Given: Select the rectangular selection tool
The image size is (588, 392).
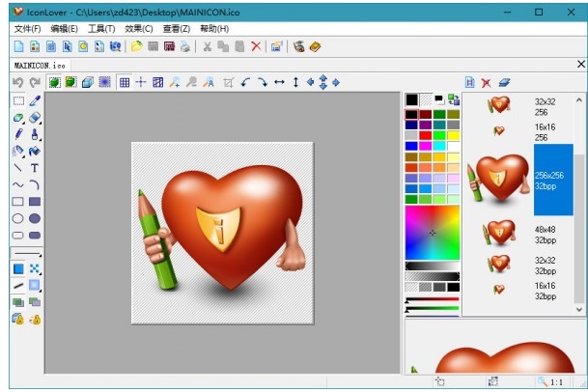Looking at the screenshot, I should 18,101.
